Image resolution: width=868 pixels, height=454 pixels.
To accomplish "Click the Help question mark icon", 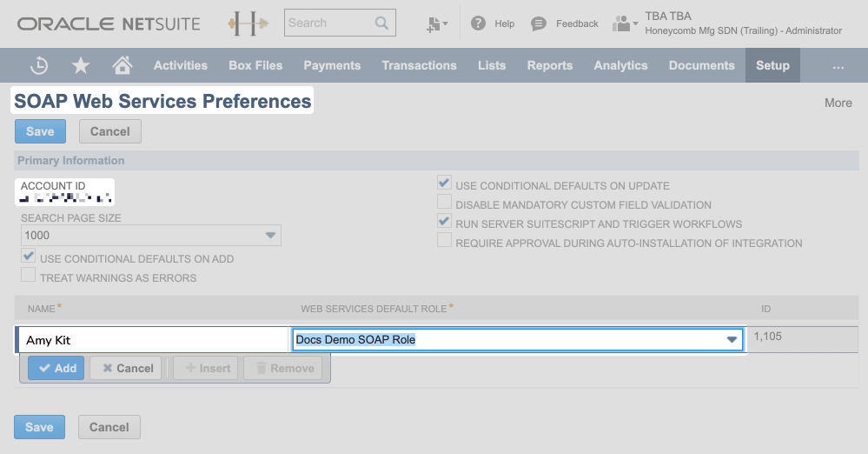I will (x=478, y=23).
